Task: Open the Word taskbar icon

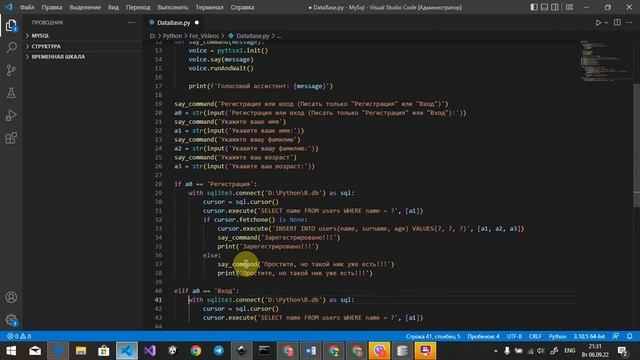Action: coord(311,351)
